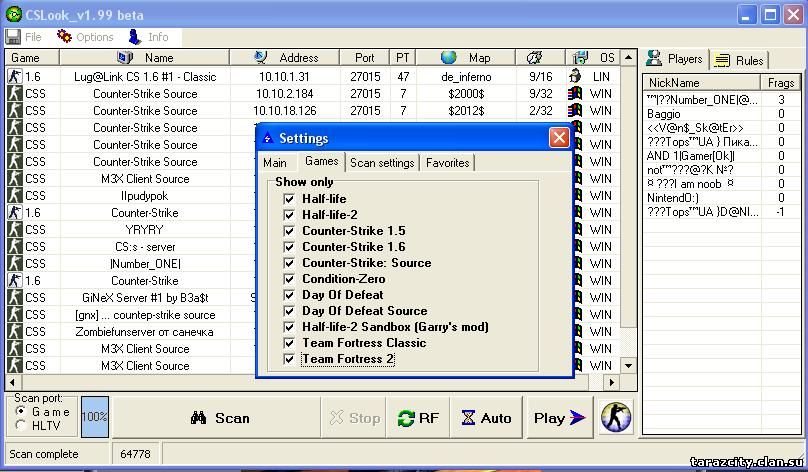Click Windows flag icon for 10.10.2.184 server

(575, 93)
